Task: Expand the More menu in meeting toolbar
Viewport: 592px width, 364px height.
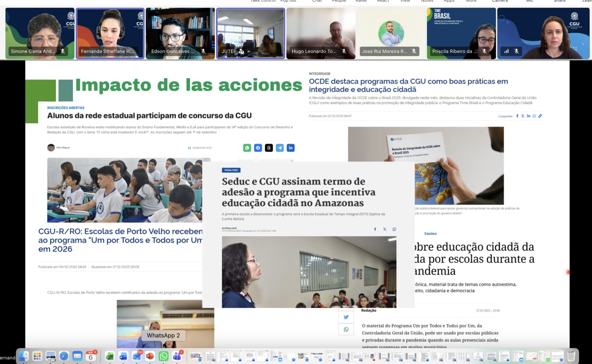Action: pyautogui.click(x=471, y=1)
